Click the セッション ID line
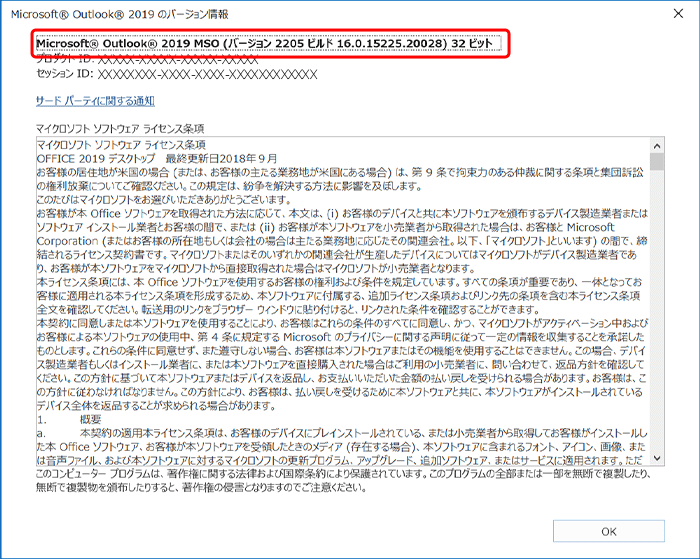The image size is (700, 560). click(177, 74)
